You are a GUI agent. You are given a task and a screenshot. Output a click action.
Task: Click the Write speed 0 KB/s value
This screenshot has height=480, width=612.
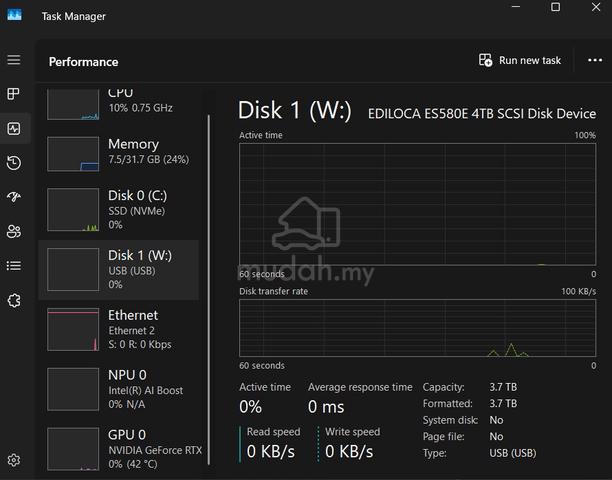click(x=349, y=452)
